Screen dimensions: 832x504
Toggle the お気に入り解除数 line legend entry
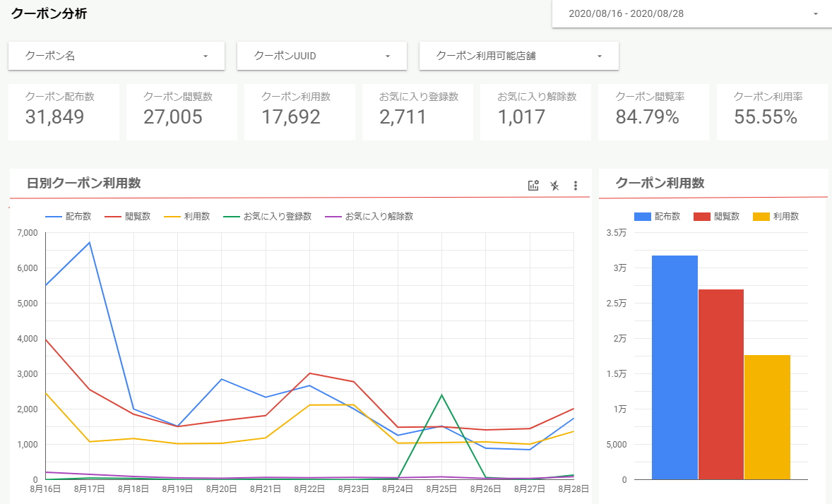(x=369, y=217)
